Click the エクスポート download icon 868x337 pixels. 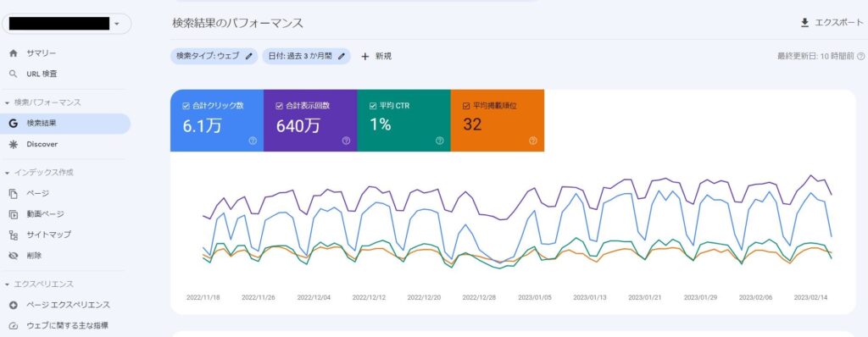805,23
